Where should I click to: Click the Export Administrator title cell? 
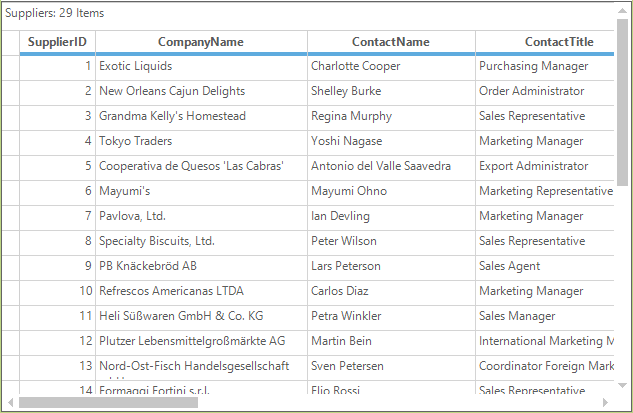(545, 168)
